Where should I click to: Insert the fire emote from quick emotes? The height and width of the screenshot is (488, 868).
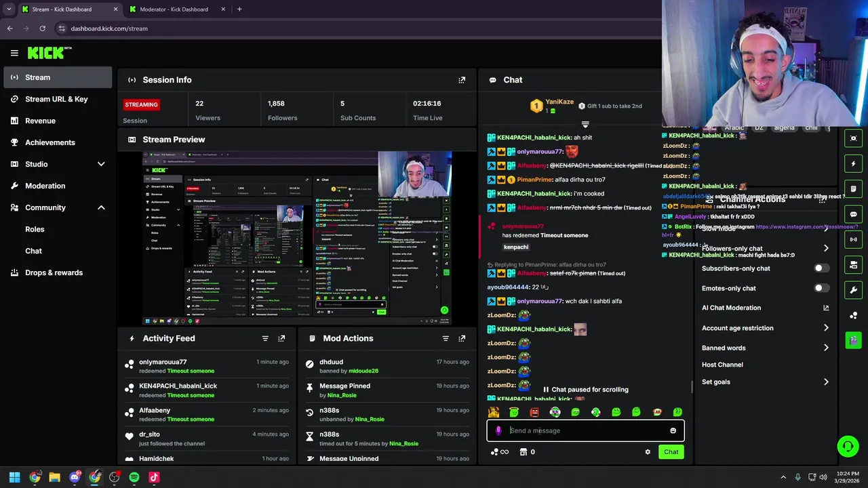click(x=494, y=412)
